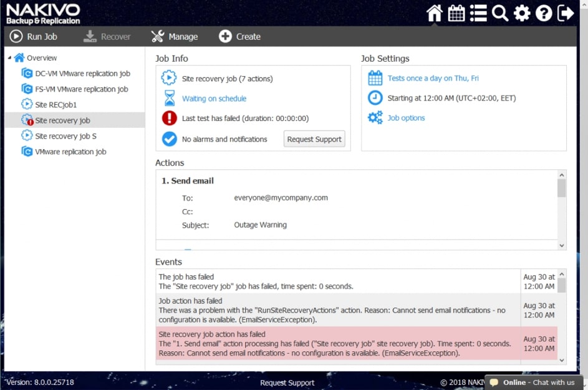Open the Job options link
This screenshot has width=588, height=390.
[x=406, y=118]
